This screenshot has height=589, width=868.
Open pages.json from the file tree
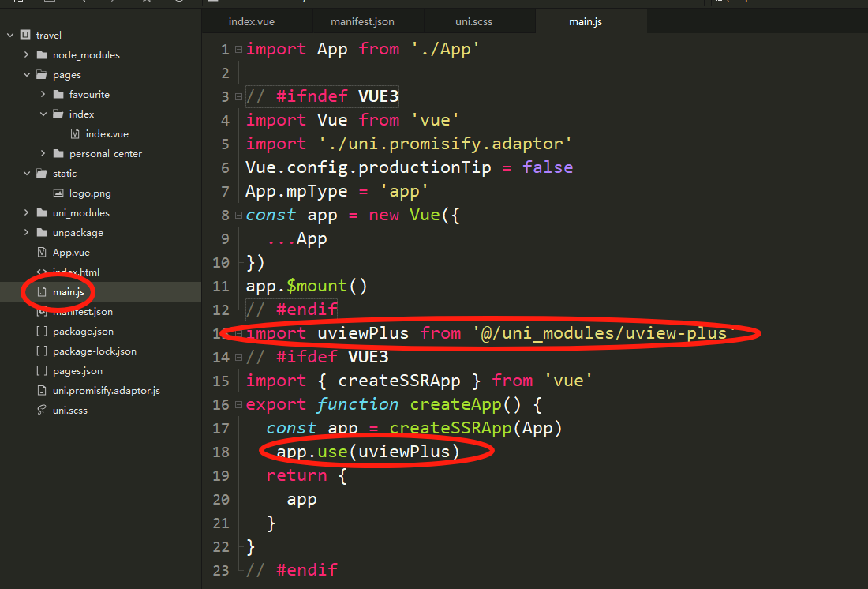pyautogui.click(x=77, y=371)
